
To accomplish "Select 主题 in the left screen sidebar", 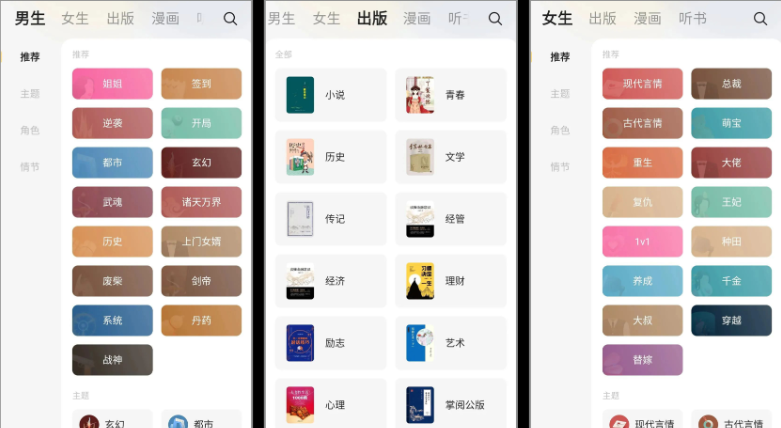I will [30, 94].
